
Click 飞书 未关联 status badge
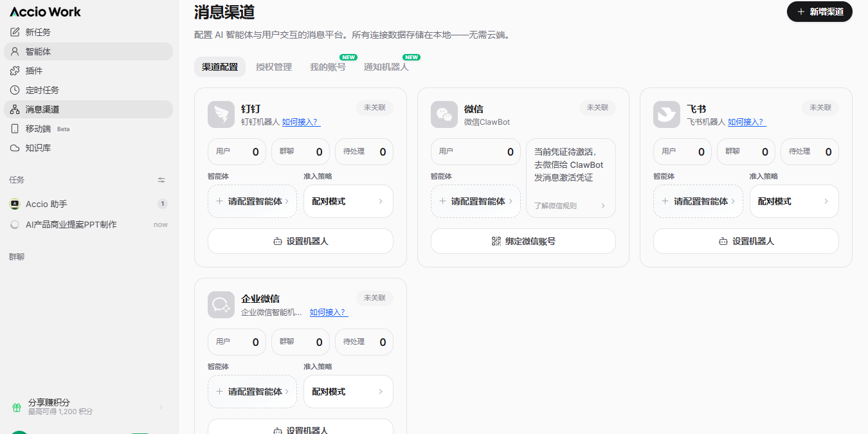click(820, 107)
